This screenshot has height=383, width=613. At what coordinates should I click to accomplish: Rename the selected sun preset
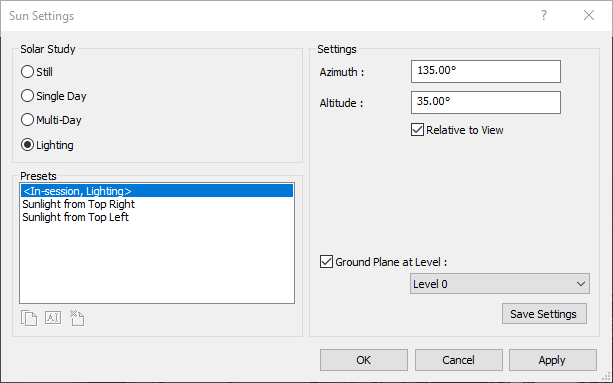[x=53, y=317]
